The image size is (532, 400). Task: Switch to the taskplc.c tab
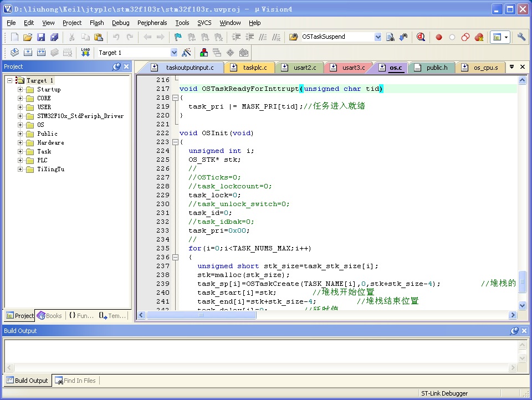[250, 68]
